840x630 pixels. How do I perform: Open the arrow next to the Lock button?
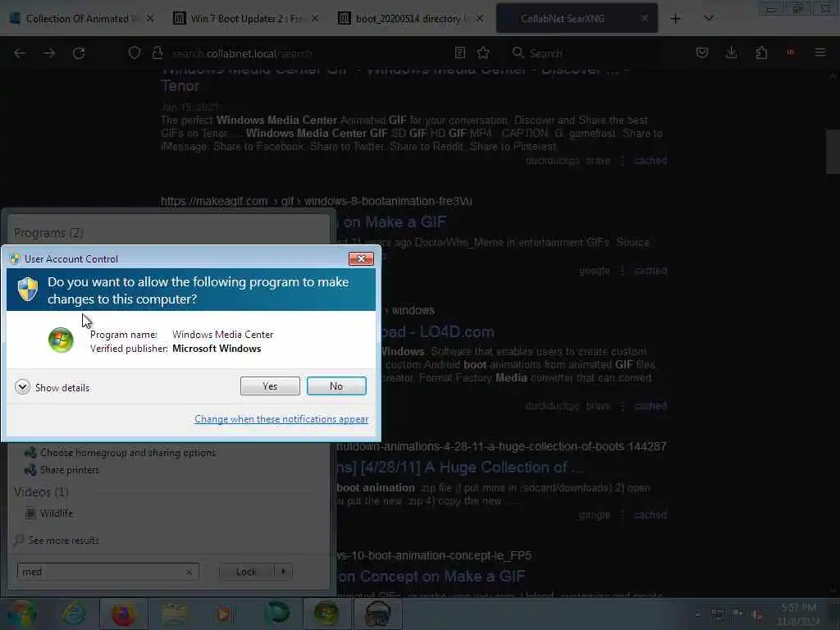(x=283, y=572)
